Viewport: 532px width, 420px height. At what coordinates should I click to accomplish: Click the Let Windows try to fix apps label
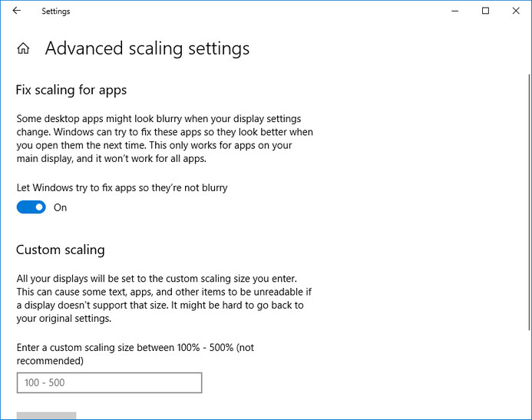(122, 187)
